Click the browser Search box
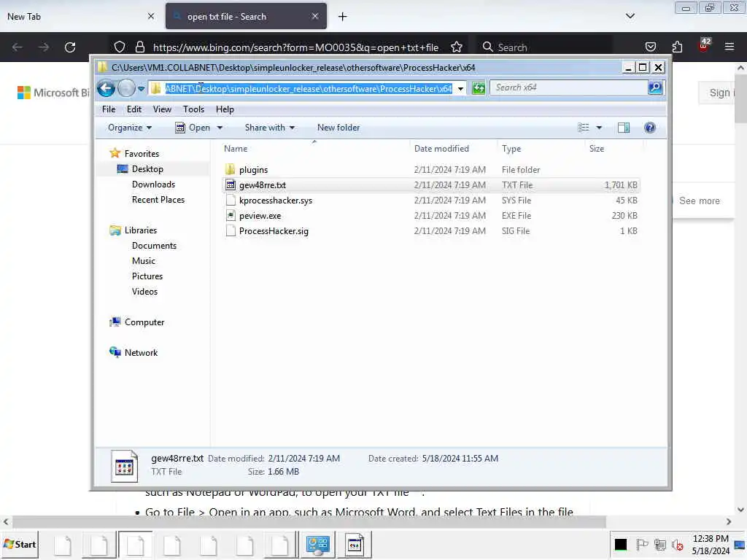 pyautogui.click(x=546, y=47)
